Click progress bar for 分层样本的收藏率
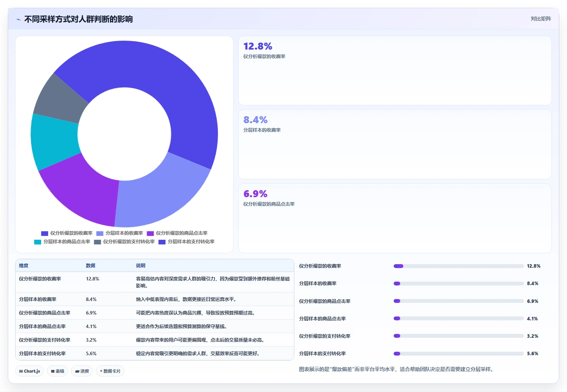 tap(458, 284)
